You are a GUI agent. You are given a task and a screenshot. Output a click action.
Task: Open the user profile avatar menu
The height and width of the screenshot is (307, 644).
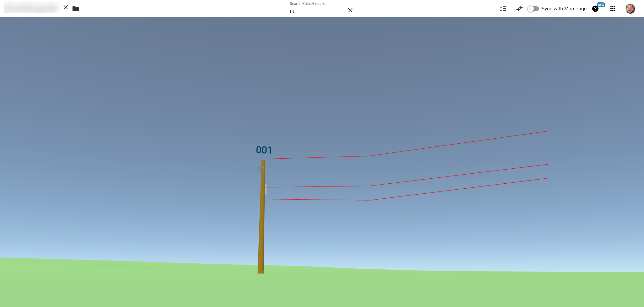630,9
